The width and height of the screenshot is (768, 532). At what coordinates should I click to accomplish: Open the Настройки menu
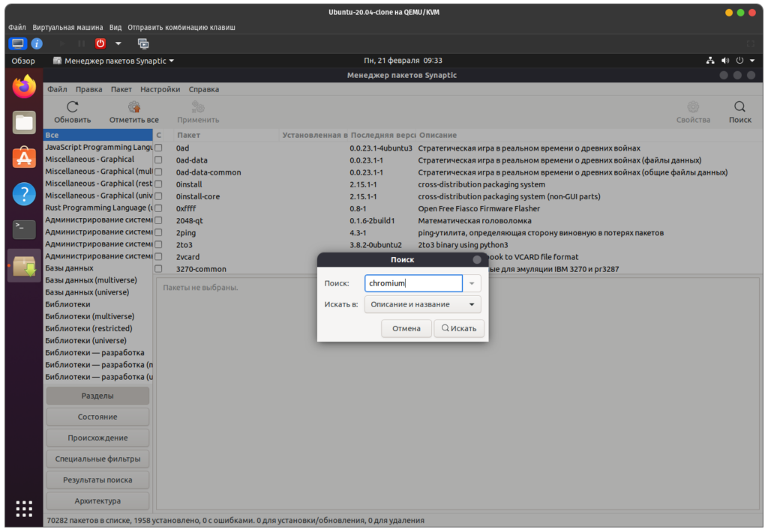[160, 89]
